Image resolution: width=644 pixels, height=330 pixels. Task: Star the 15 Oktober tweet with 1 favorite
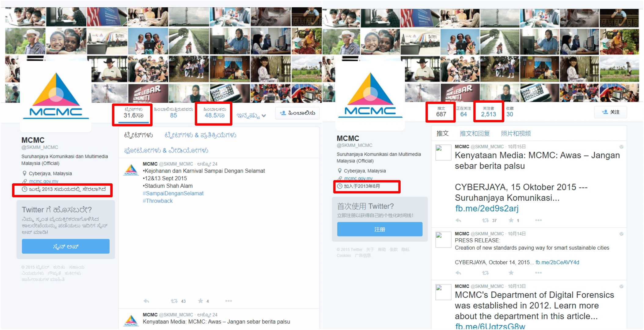tap(511, 220)
